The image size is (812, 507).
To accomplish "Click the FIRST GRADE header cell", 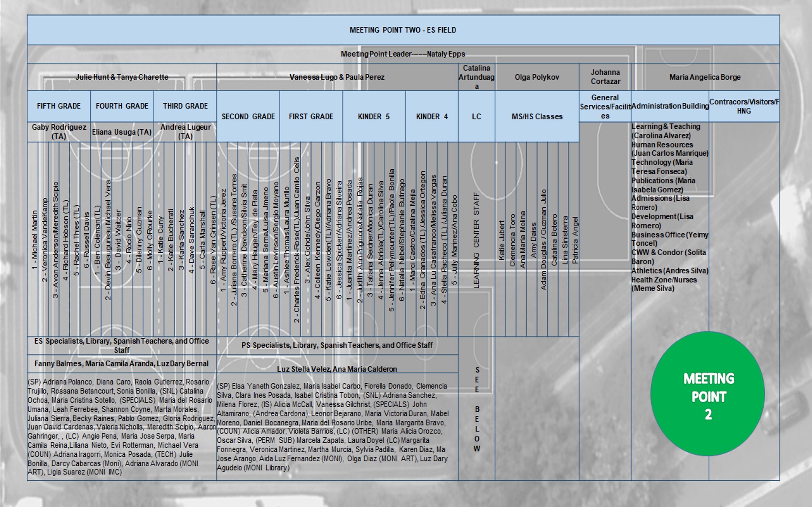I will click(311, 116).
